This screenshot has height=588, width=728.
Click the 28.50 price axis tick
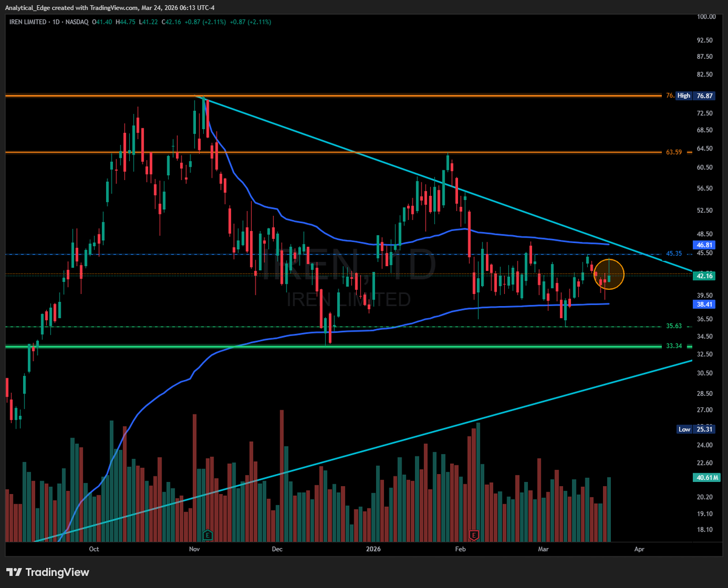(x=704, y=394)
